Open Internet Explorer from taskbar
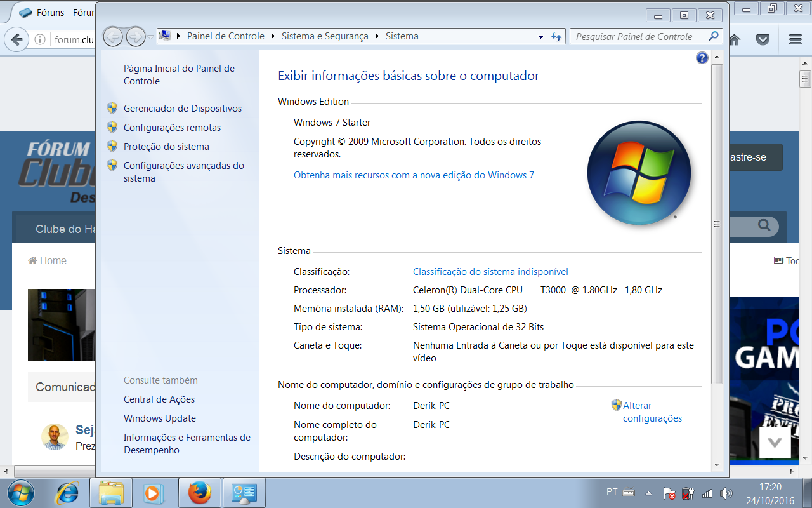Image resolution: width=812 pixels, height=508 pixels. tap(67, 493)
